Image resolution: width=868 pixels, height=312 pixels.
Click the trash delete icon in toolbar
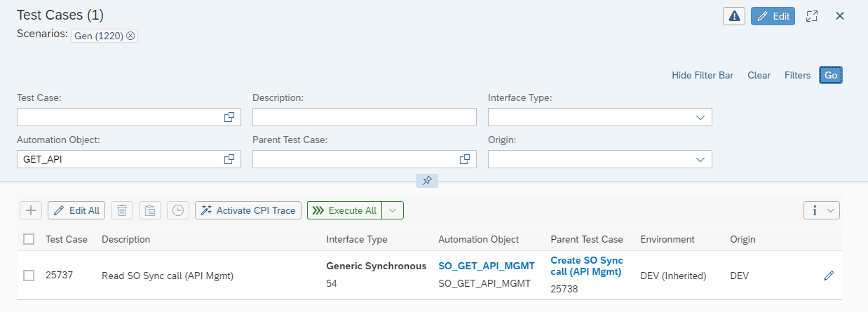click(122, 210)
